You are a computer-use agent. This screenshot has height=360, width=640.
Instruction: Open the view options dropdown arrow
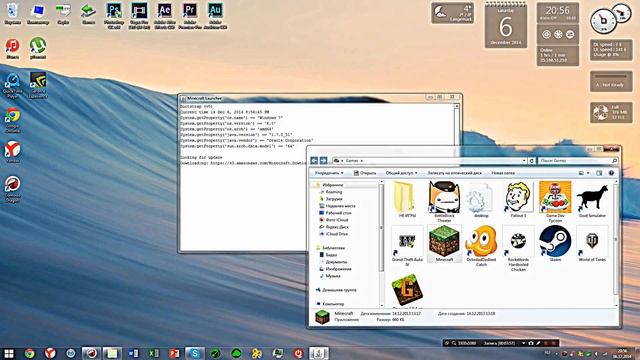[x=588, y=173]
